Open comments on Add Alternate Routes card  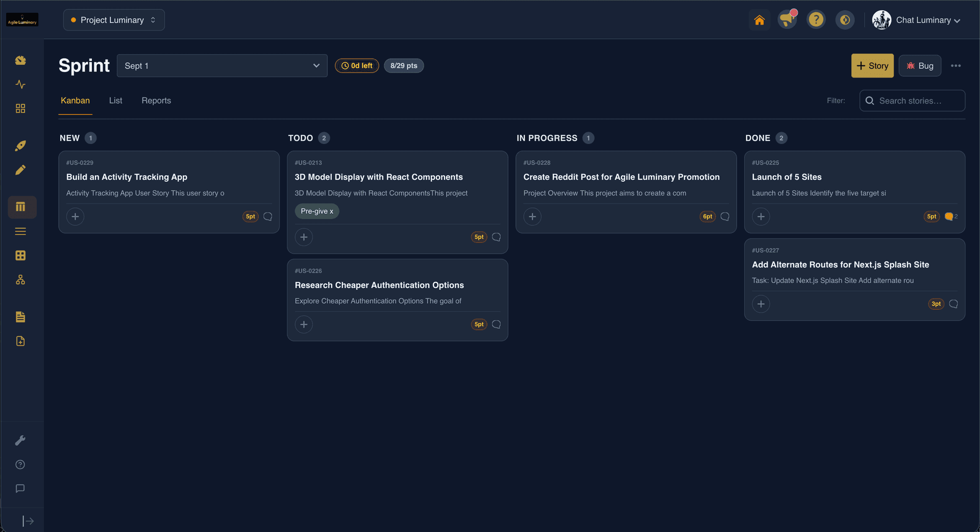[x=954, y=304]
